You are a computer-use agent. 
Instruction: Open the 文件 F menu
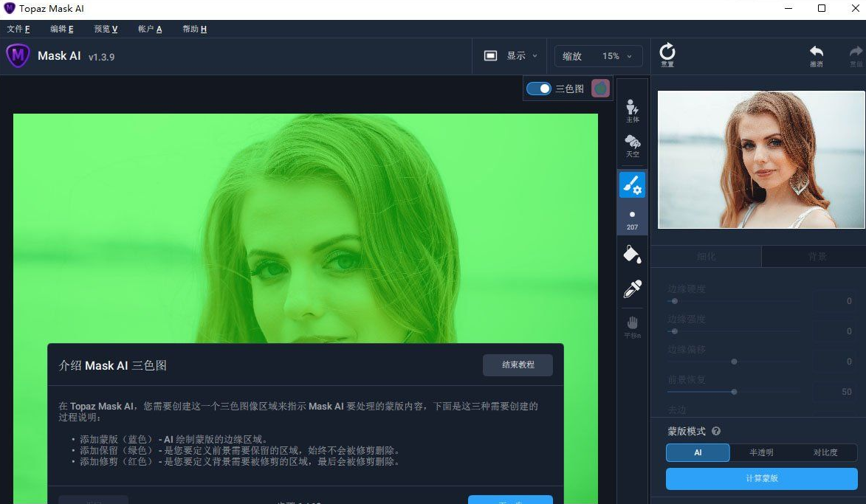tap(18, 29)
